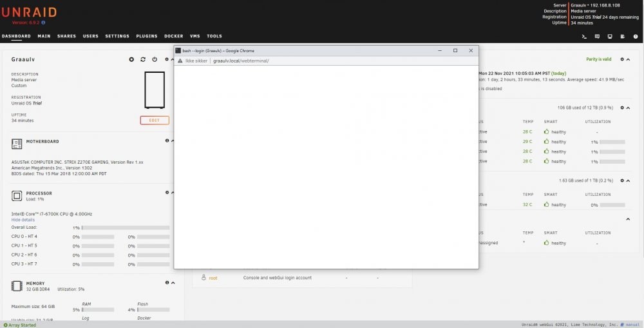Open the Dashboard menu tab

click(x=17, y=36)
